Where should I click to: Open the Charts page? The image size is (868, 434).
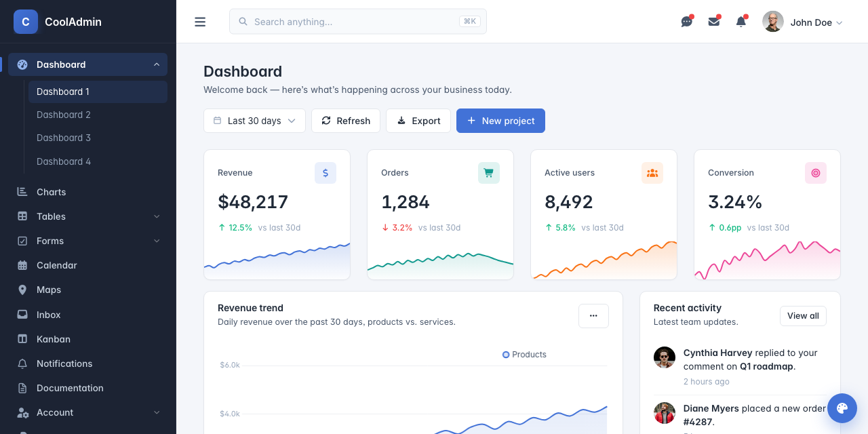tap(88, 192)
